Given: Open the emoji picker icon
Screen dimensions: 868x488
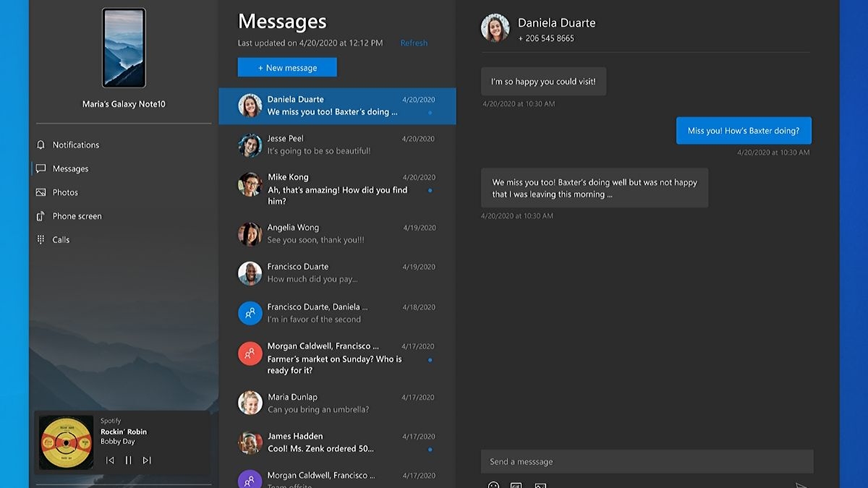Looking at the screenshot, I should coord(493,485).
